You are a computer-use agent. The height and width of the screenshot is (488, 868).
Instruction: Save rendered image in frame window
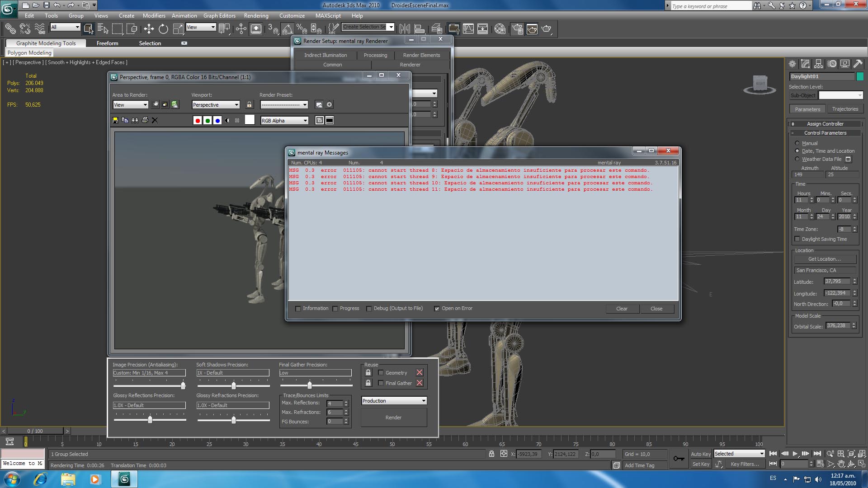[x=115, y=120]
